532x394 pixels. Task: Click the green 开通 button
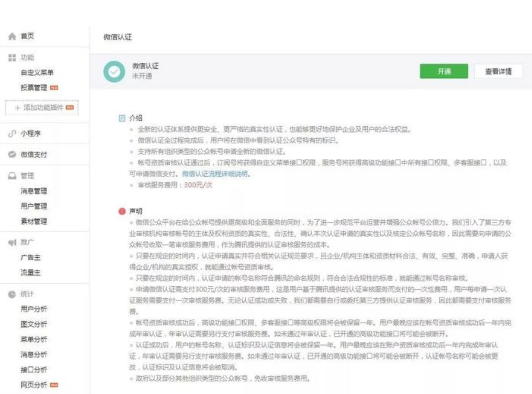[x=444, y=71]
